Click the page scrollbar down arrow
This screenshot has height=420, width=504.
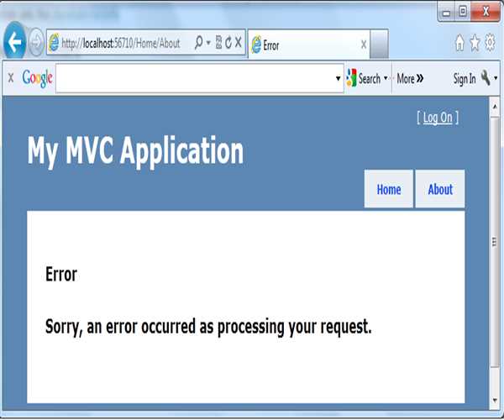coord(495,401)
